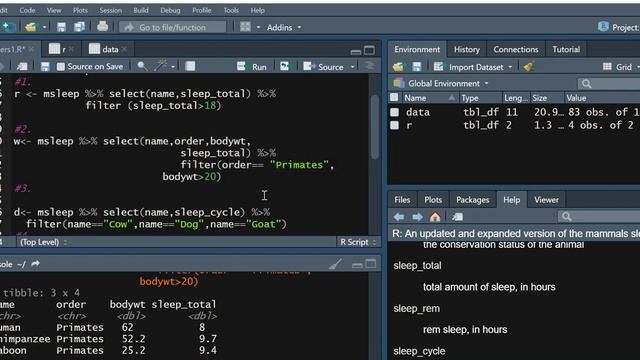Check the checkbox for the data object
Screen dimensions: 640x360
(394, 112)
